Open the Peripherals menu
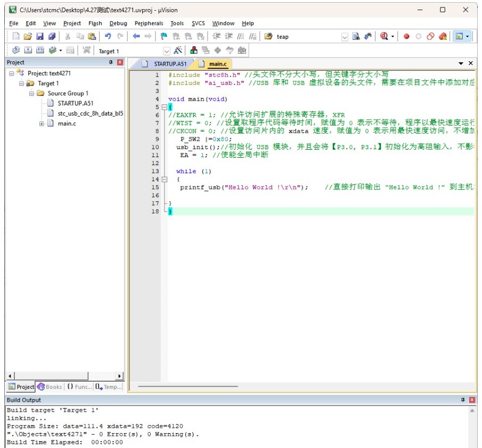The image size is (482, 448). (x=149, y=23)
